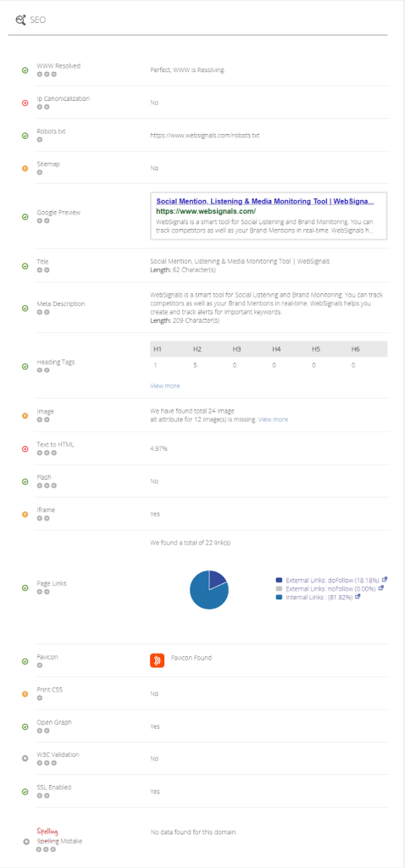
Task: Click the SSL Enabled row label
Action: click(53, 787)
